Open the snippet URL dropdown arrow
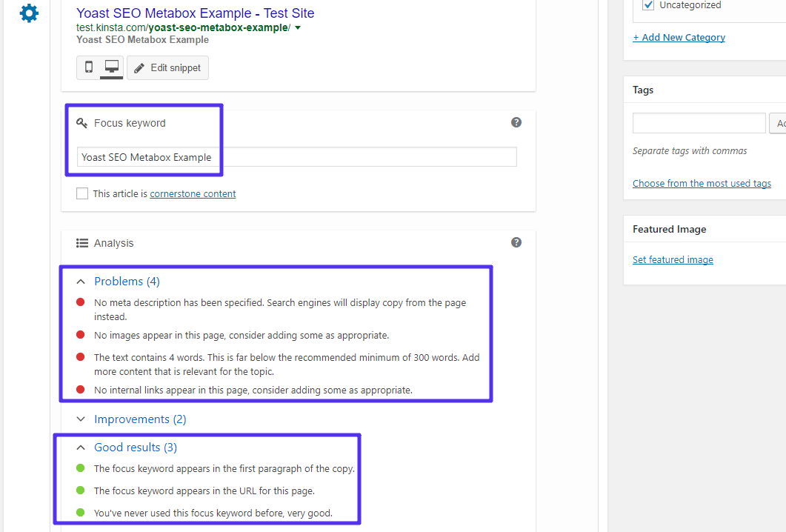Image resolution: width=786 pixels, height=532 pixels. pos(298,28)
